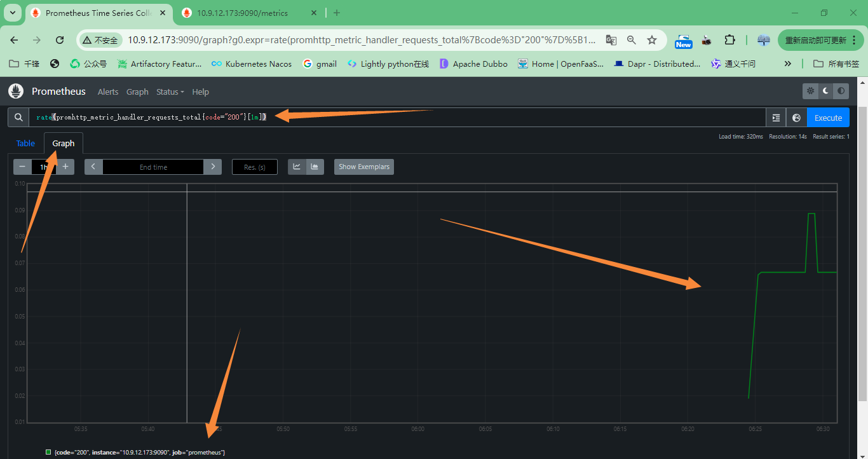Screen dimensions: 868x459
Task: Click the browser address bar URL
Action: pos(362,39)
